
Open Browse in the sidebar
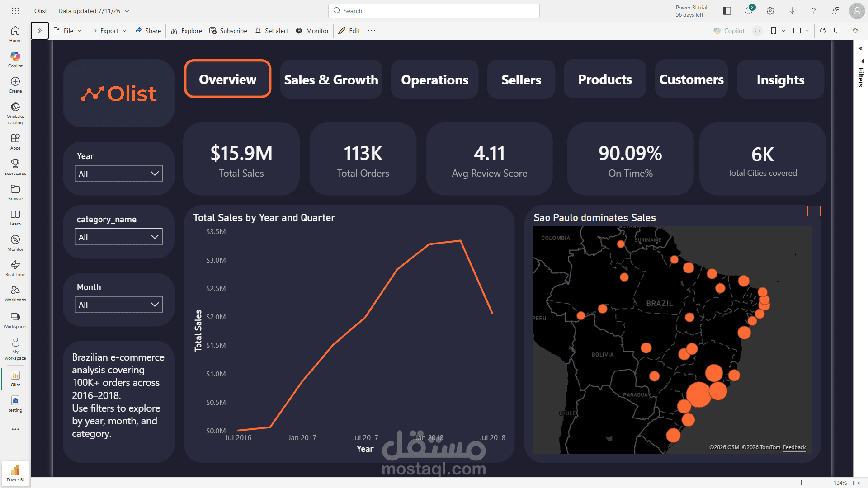[x=15, y=192]
